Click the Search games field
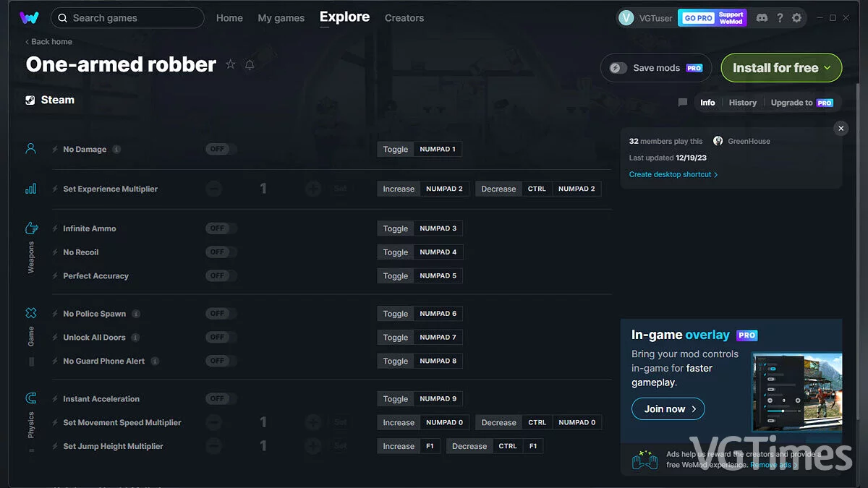Viewport: 868px width, 488px height. point(127,18)
